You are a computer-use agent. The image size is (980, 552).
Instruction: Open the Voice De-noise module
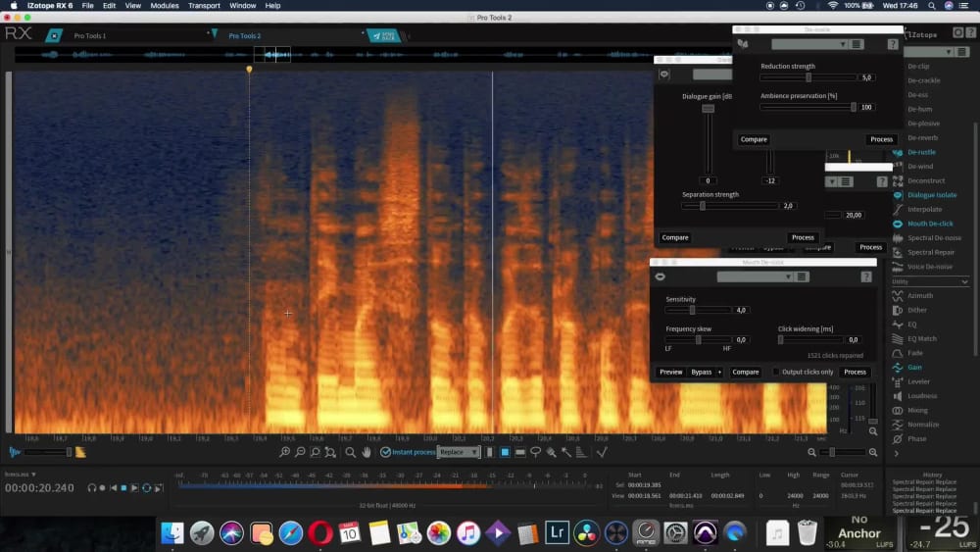[x=929, y=267]
